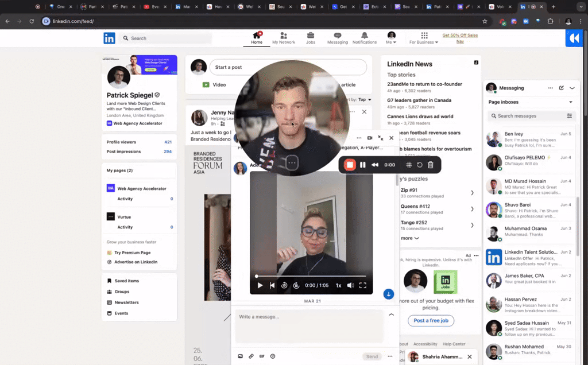
Task: Open the Home tab in LinkedIn nav
Action: point(257,38)
